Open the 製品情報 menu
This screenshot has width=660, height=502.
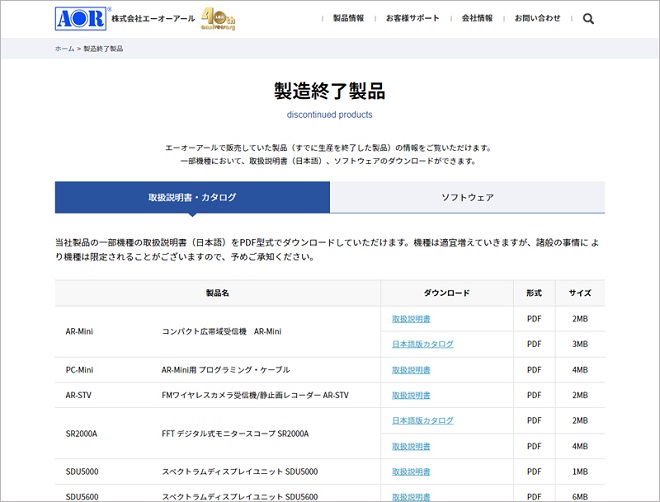point(348,18)
